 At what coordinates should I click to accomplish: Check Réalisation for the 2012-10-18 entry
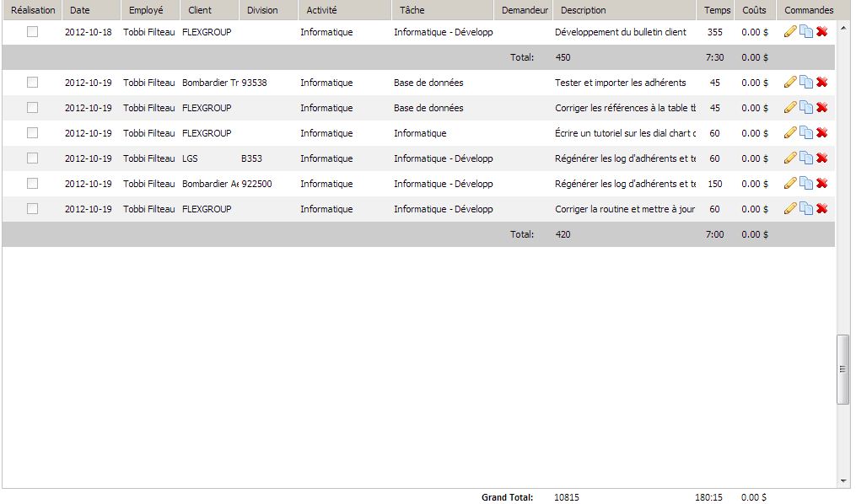pos(33,32)
